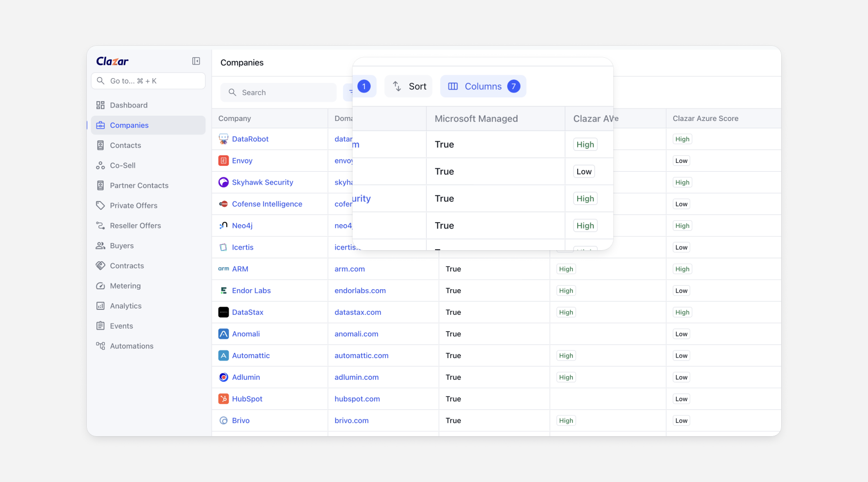Click the Clazar logo
Image resolution: width=868 pixels, height=482 pixels.
point(112,61)
